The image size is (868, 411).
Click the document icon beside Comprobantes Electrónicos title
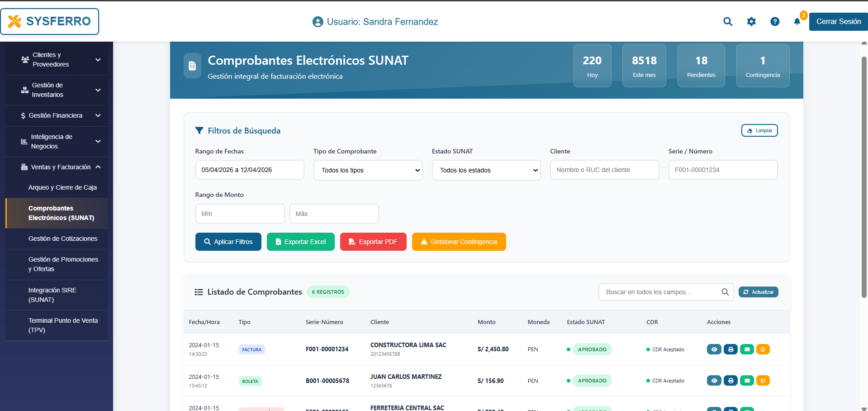192,66
